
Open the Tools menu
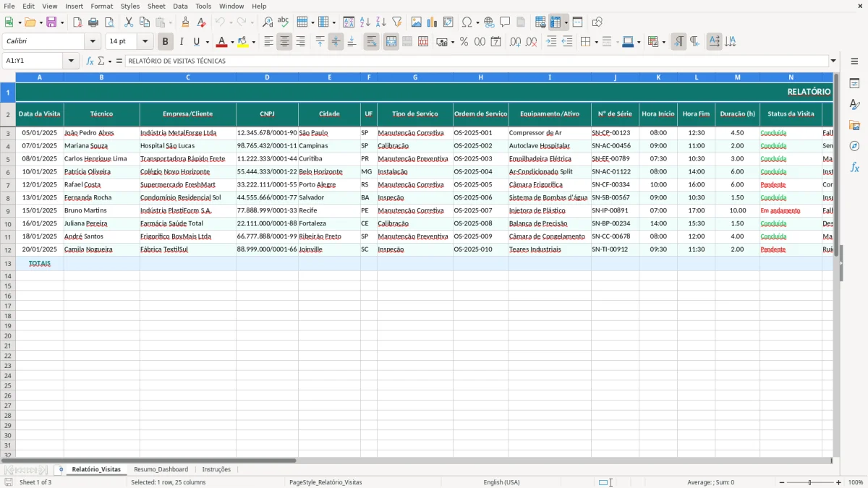(x=203, y=6)
